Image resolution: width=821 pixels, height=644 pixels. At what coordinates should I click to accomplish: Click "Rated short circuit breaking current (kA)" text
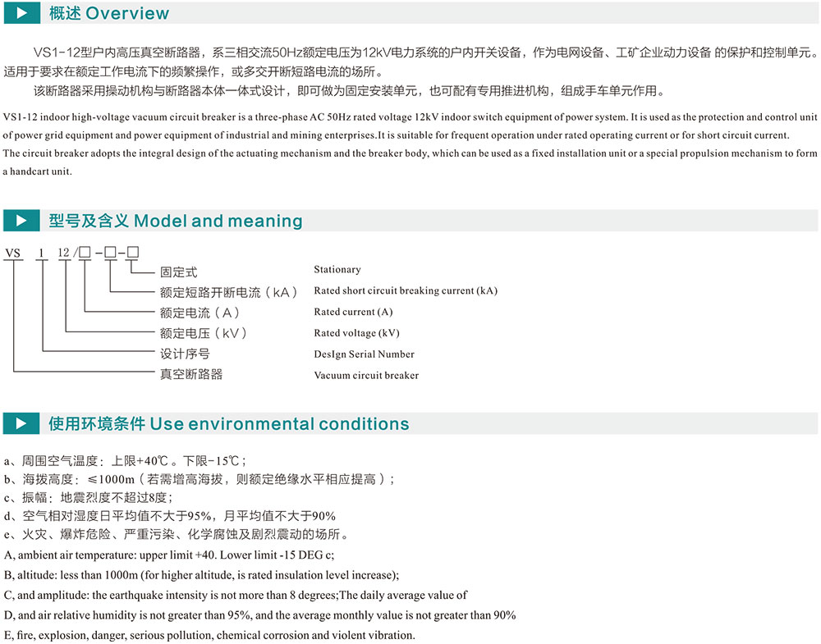pos(406,291)
